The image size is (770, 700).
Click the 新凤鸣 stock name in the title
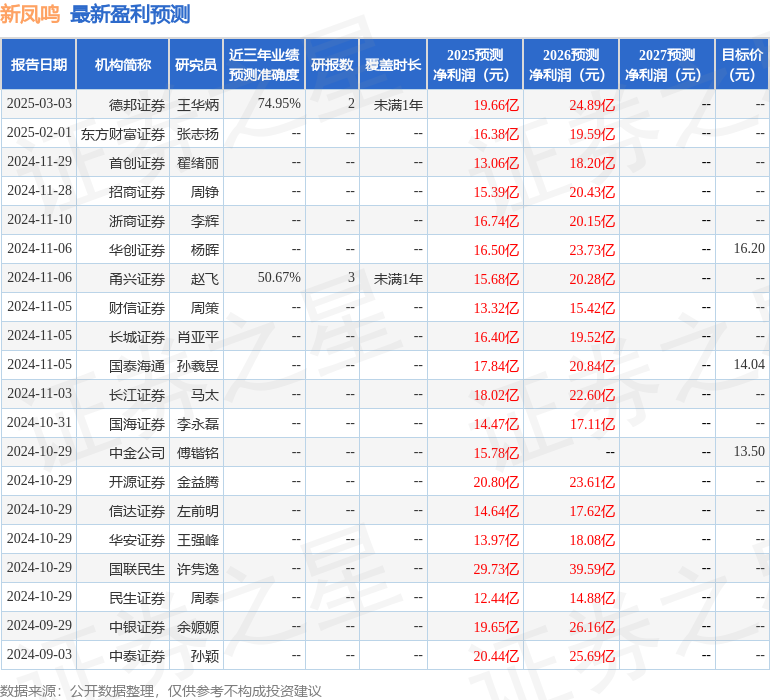[30, 14]
